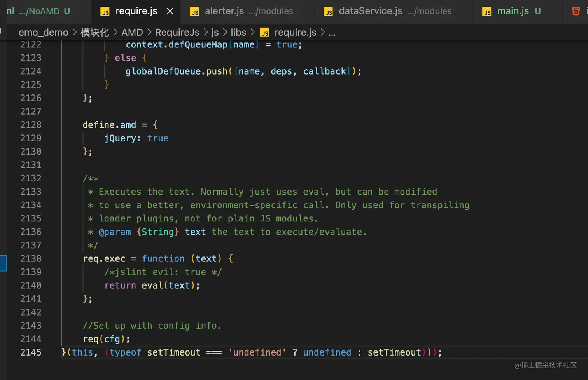The image size is (588, 380).
Task: Click the typeof keyword on line 2145
Action: click(126, 352)
